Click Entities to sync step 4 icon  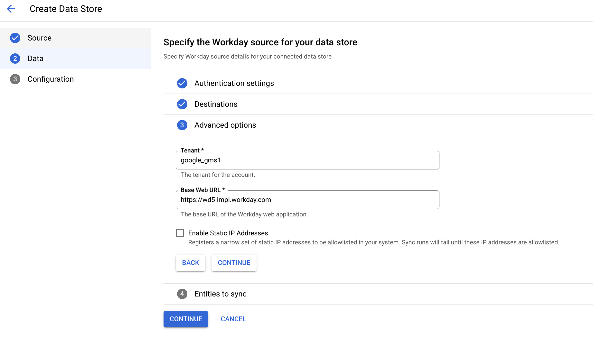pyautogui.click(x=182, y=294)
